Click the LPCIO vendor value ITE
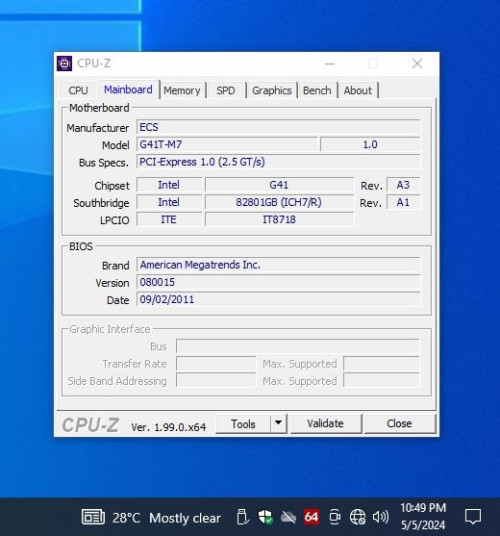 click(169, 219)
